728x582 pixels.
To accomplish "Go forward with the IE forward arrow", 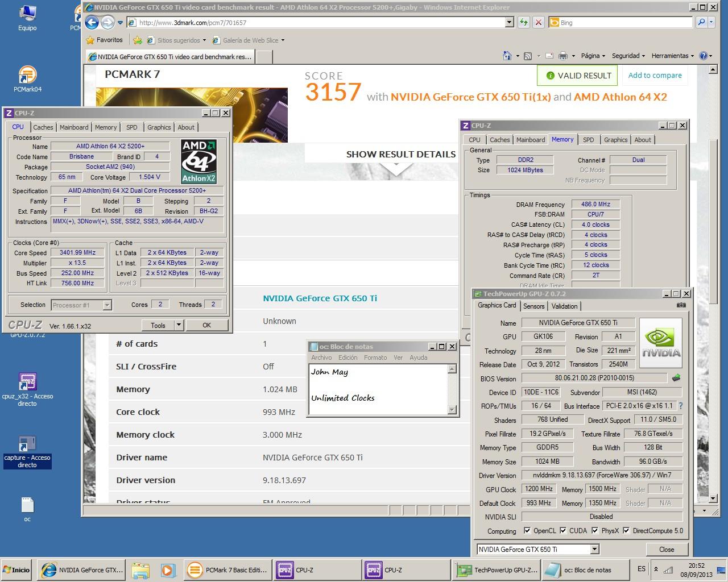I will coord(107,23).
